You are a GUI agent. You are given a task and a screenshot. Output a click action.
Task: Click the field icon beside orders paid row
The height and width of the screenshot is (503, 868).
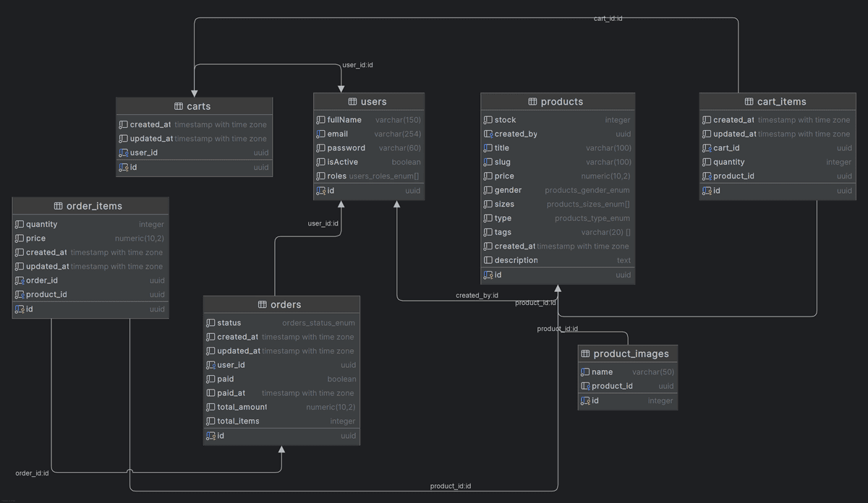[x=212, y=379]
